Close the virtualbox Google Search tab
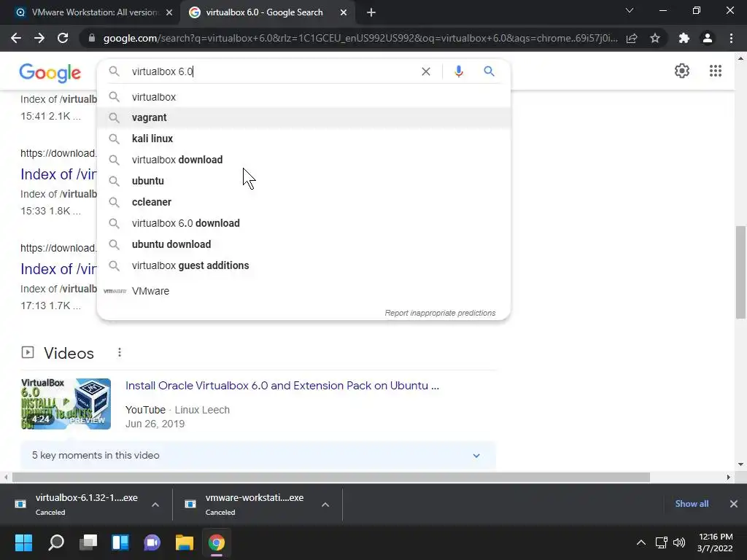This screenshot has width=747, height=560. coord(344,12)
